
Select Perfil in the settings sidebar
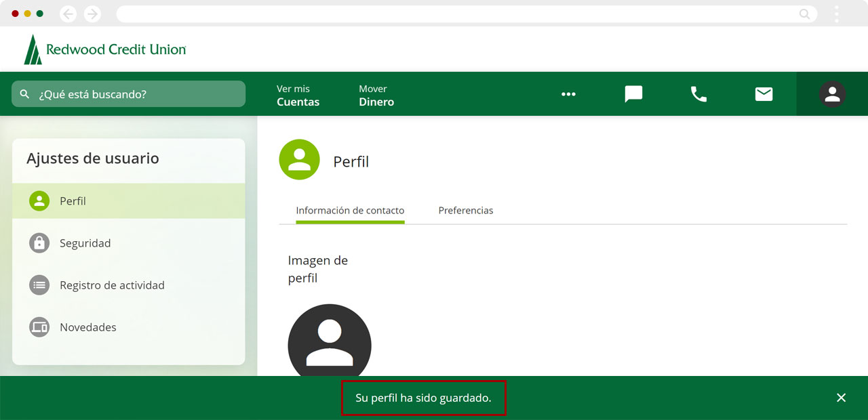click(x=73, y=201)
